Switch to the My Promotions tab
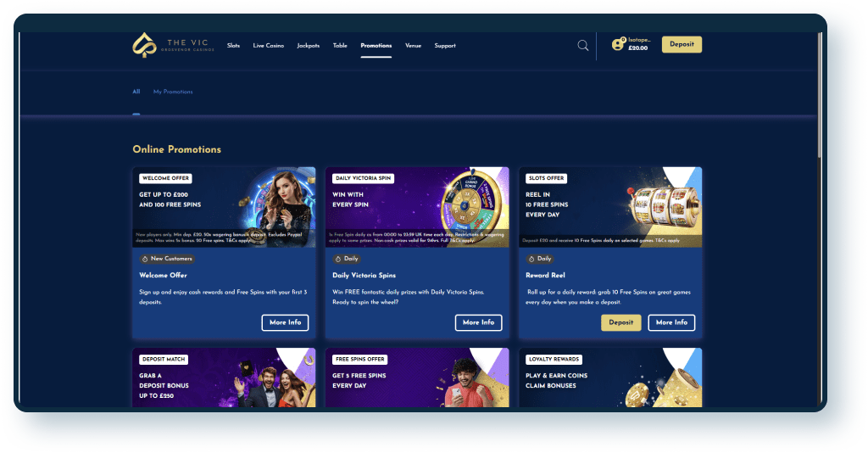Viewport: 868px width, 453px height. (x=173, y=92)
